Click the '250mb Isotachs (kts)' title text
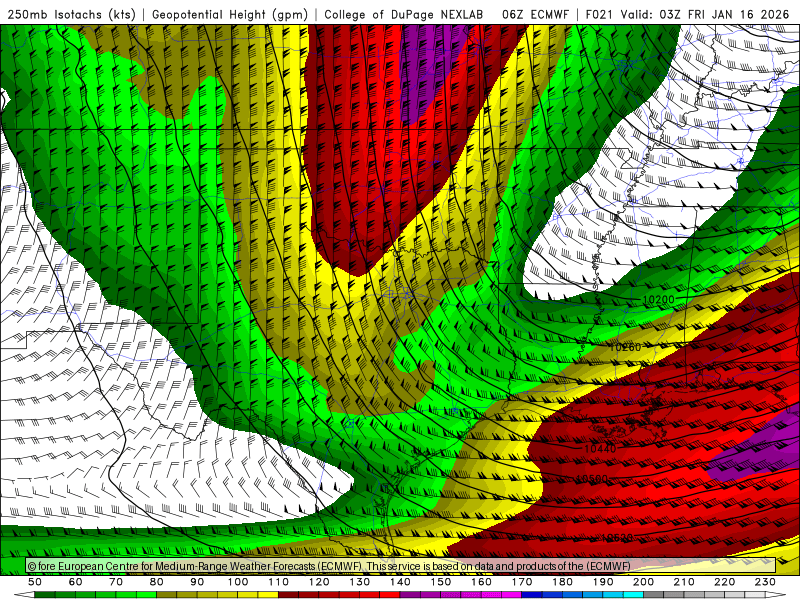 (71, 14)
